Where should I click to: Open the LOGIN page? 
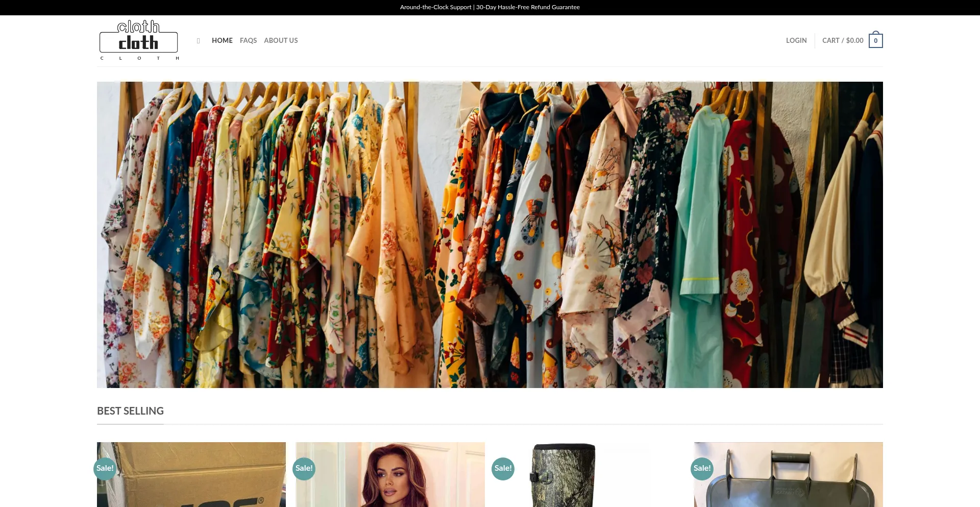point(796,40)
